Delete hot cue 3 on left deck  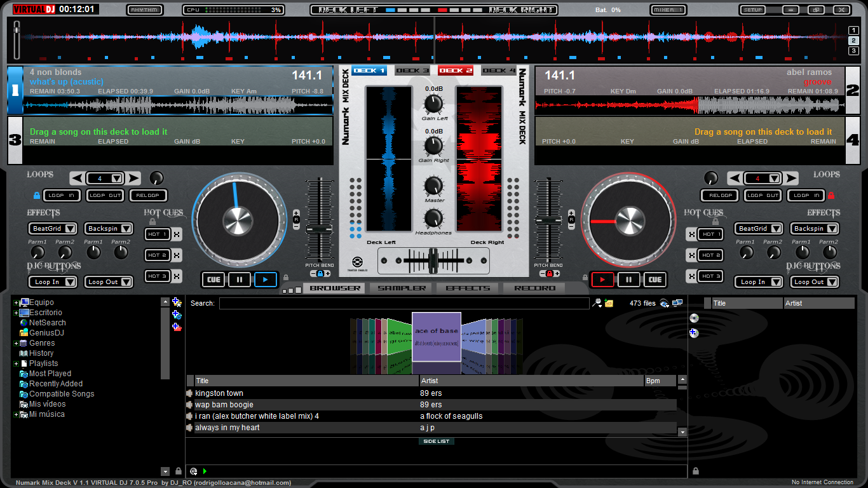176,276
